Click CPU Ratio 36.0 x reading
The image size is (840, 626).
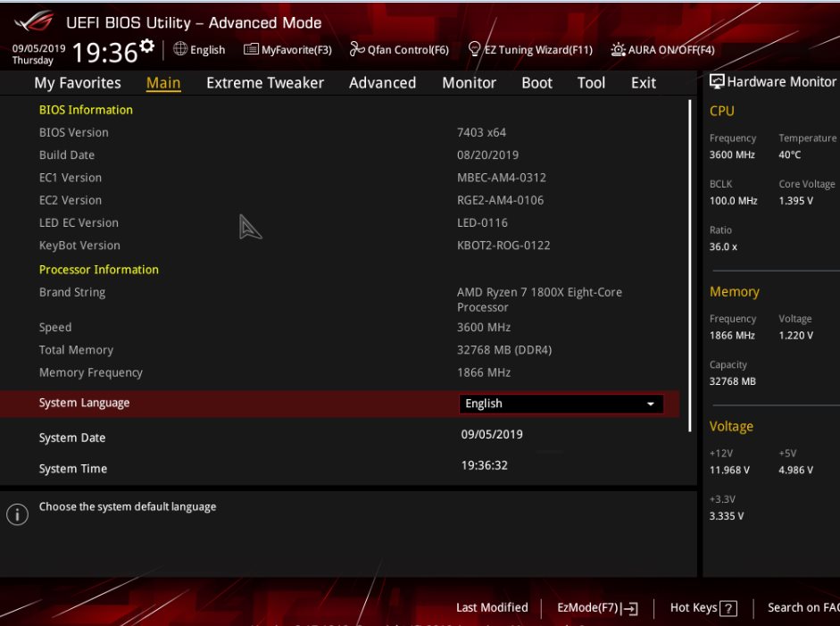(x=723, y=246)
